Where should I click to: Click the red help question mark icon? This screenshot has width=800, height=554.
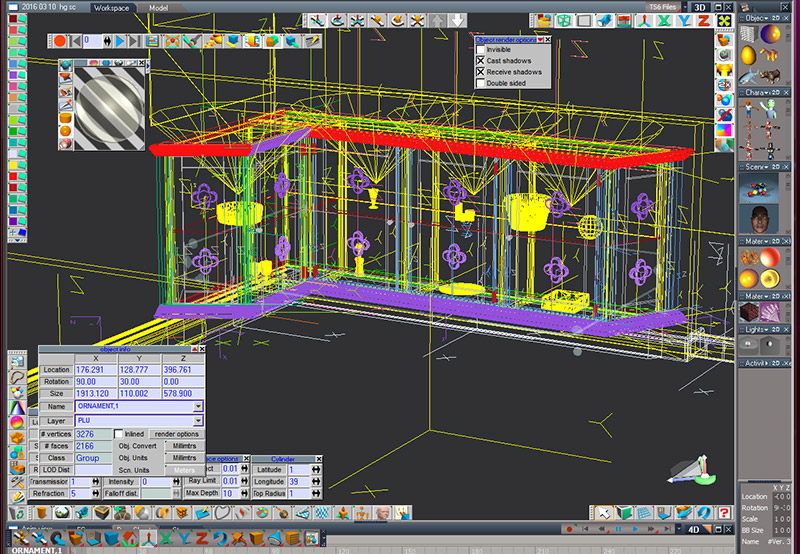pyautogui.click(x=724, y=513)
